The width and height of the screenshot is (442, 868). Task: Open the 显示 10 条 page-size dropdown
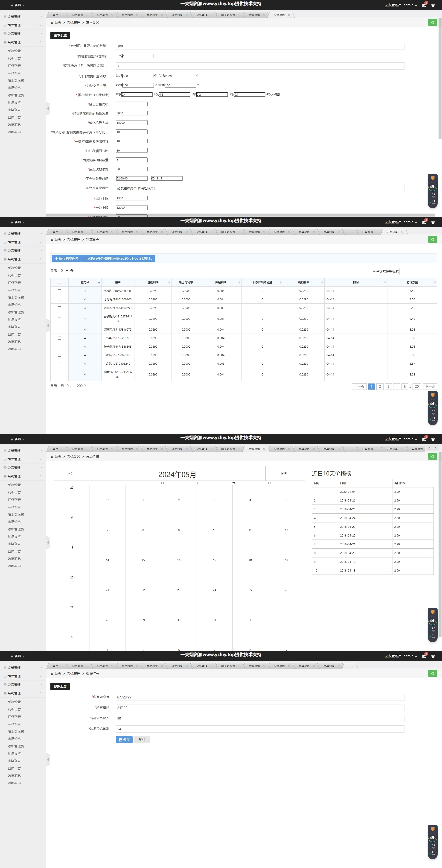coord(63,271)
